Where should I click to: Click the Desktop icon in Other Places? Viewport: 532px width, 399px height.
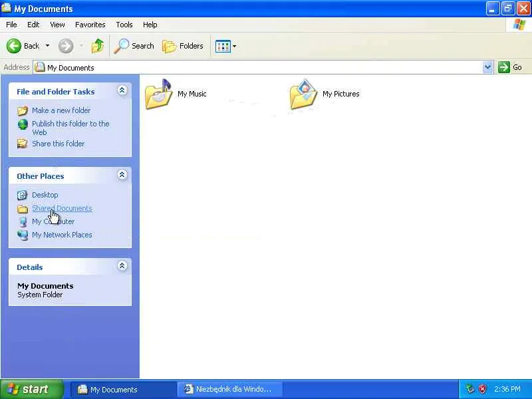23,195
